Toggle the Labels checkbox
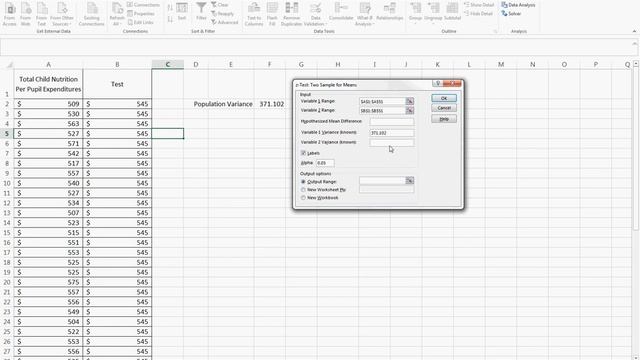This screenshot has height=360, width=640. click(303, 153)
